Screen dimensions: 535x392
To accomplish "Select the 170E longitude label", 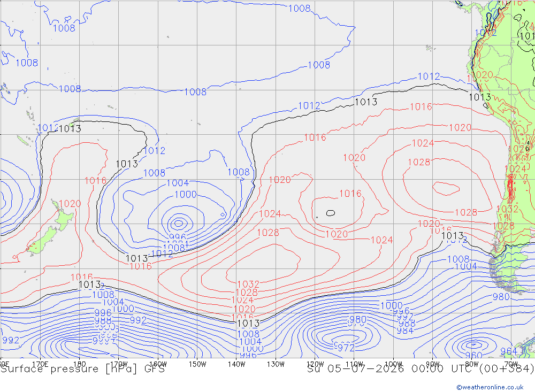I will point(40,364).
